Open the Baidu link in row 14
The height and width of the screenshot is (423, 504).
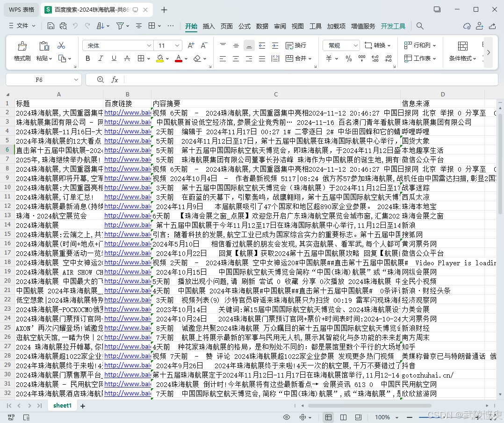click(x=128, y=225)
